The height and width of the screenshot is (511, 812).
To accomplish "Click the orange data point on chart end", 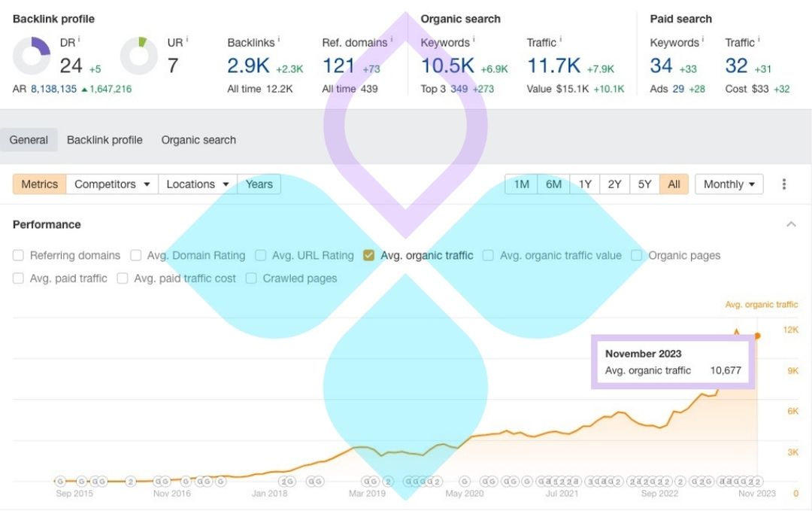I will 757,336.
